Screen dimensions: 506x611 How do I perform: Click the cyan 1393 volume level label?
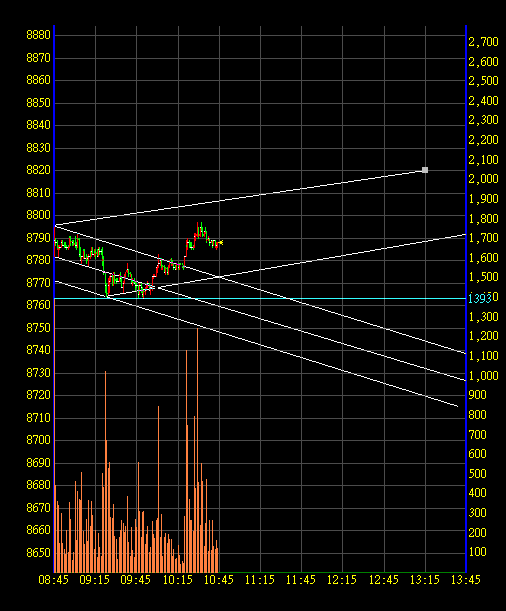pos(480,298)
